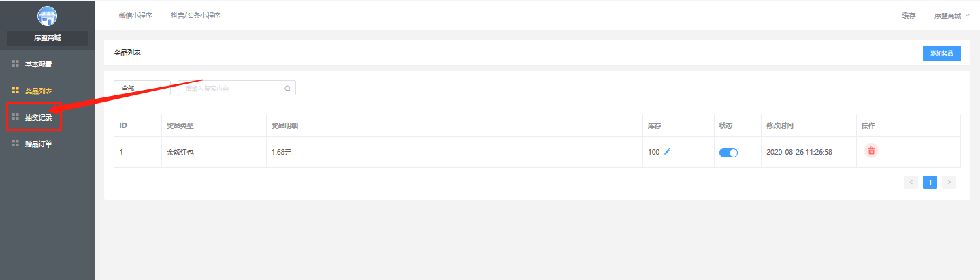Click the 缓存 link in top bar
The width and height of the screenshot is (980, 280).
909,16
